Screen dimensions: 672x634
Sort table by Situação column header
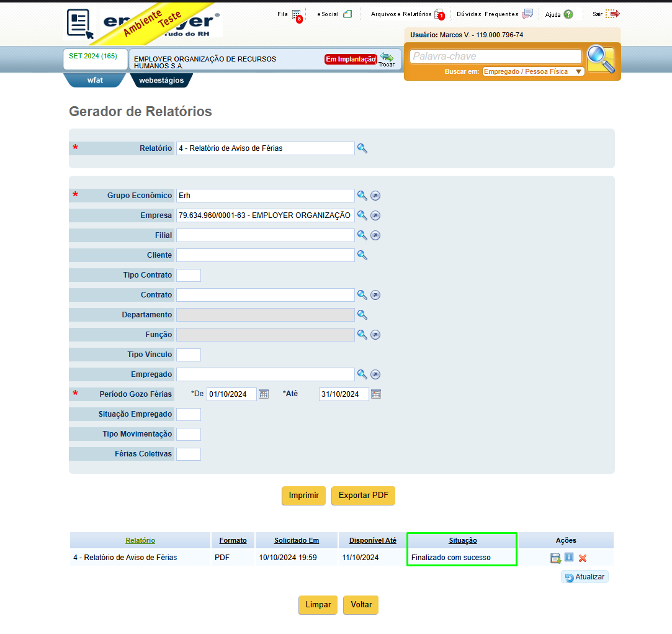tap(462, 540)
